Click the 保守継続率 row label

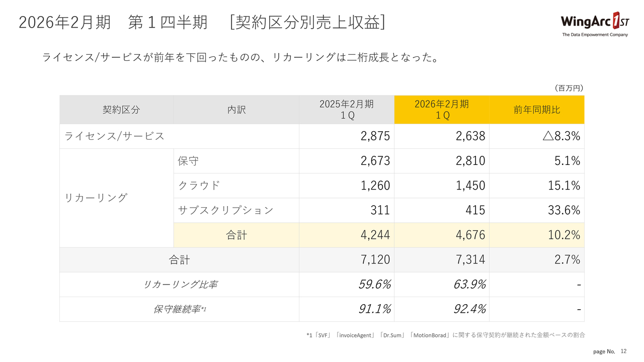click(x=179, y=309)
